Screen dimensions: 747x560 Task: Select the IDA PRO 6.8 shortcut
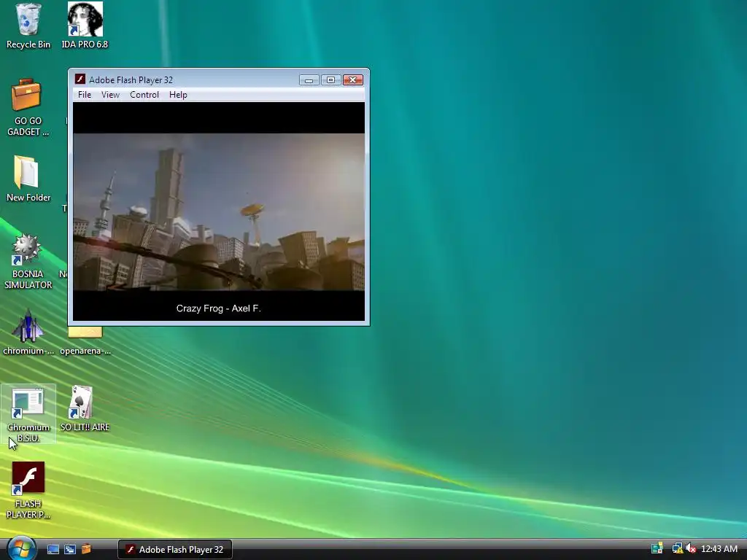[x=85, y=26]
